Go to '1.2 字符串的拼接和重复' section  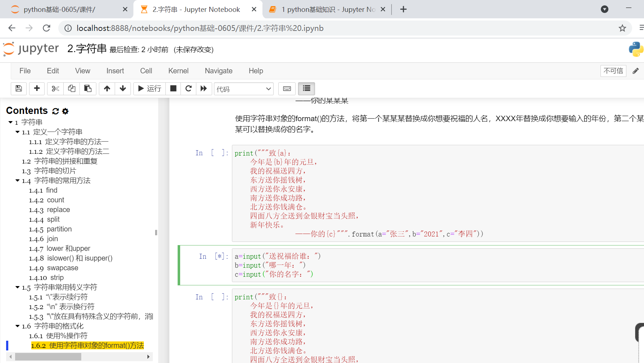[60, 161]
